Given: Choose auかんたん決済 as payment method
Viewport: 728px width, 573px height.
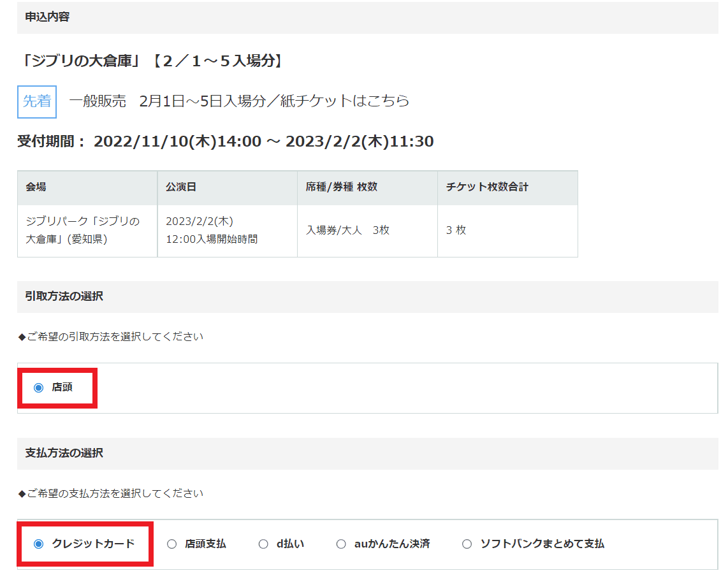Looking at the screenshot, I should (x=341, y=544).
